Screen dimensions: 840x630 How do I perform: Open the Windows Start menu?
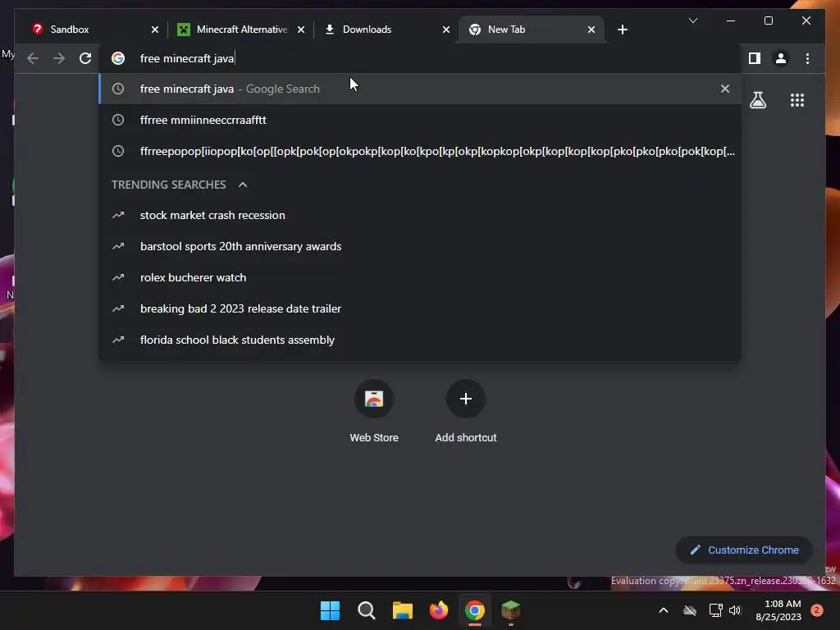(330, 610)
